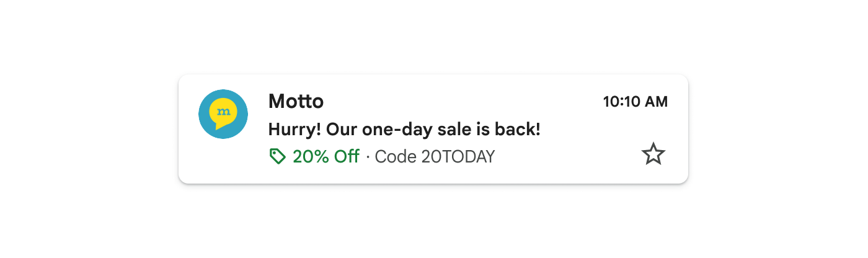Star the Motto email
This screenshot has height=258, width=868.
pyautogui.click(x=653, y=154)
